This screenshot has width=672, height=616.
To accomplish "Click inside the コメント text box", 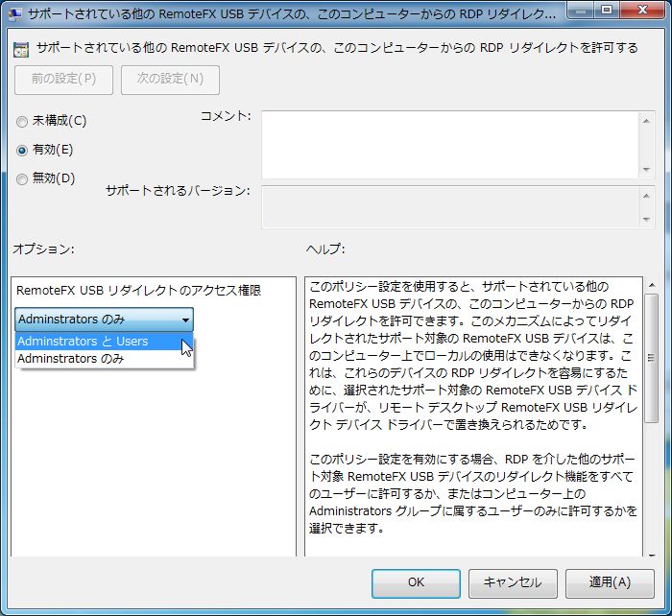I will [446, 144].
